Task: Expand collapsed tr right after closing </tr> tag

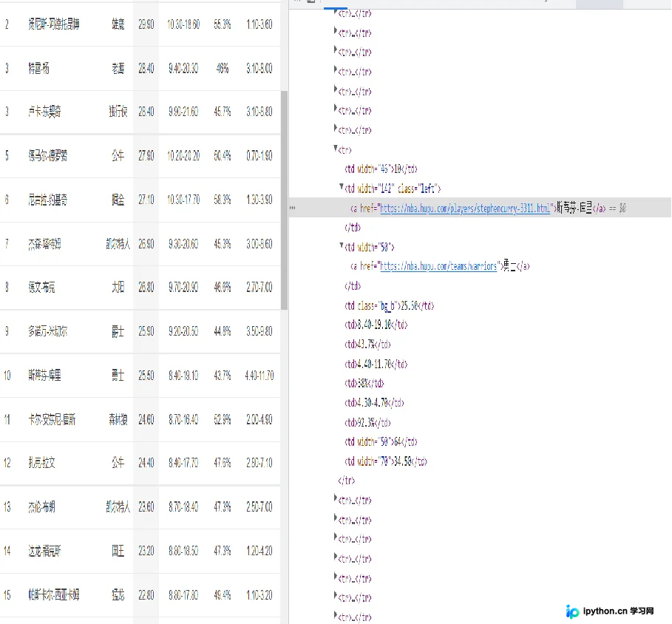Action: point(336,498)
